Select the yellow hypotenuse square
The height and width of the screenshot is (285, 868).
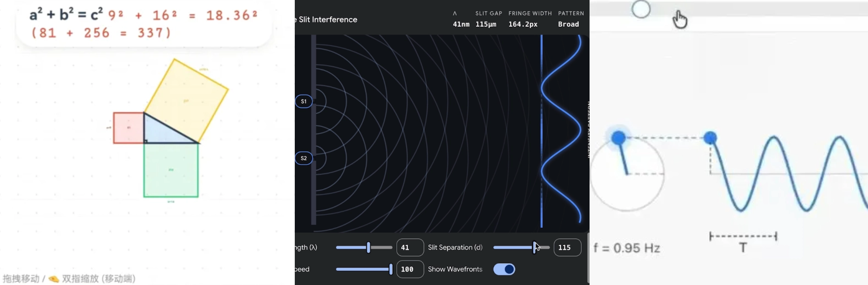186,100
